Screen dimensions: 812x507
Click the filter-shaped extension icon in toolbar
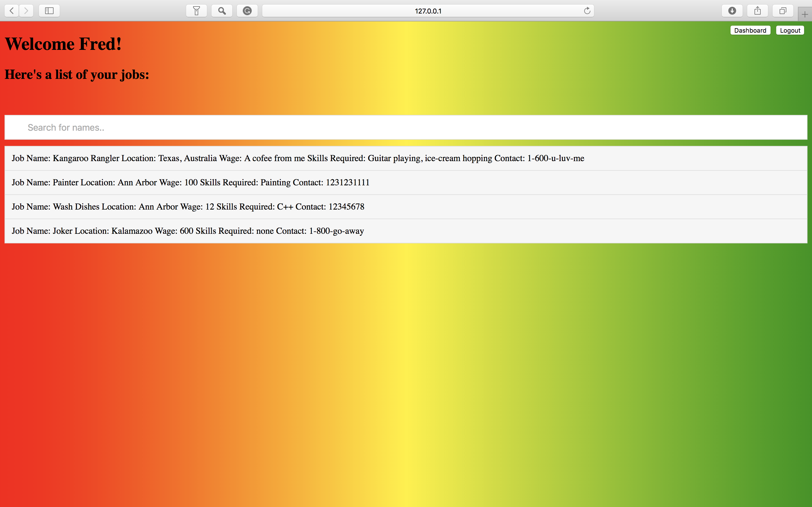pyautogui.click(x=197, y=11)
